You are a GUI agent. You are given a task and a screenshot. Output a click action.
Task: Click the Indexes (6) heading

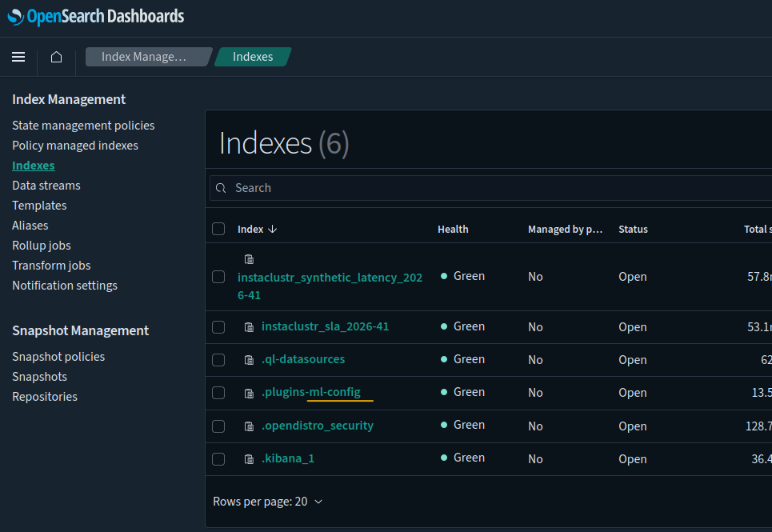tap(284, 143)
